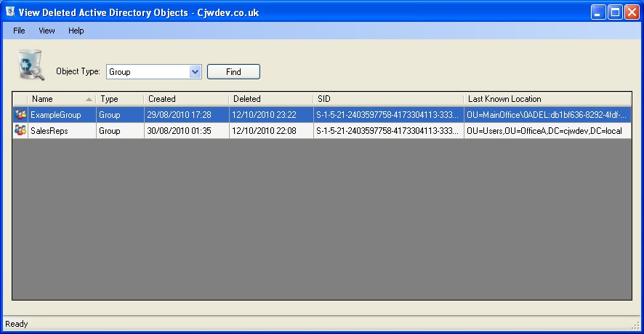The height and width of the screenshot is (334, 644).
Task: Click the ExampleGroup group icon
Action: tap(20, 115)
